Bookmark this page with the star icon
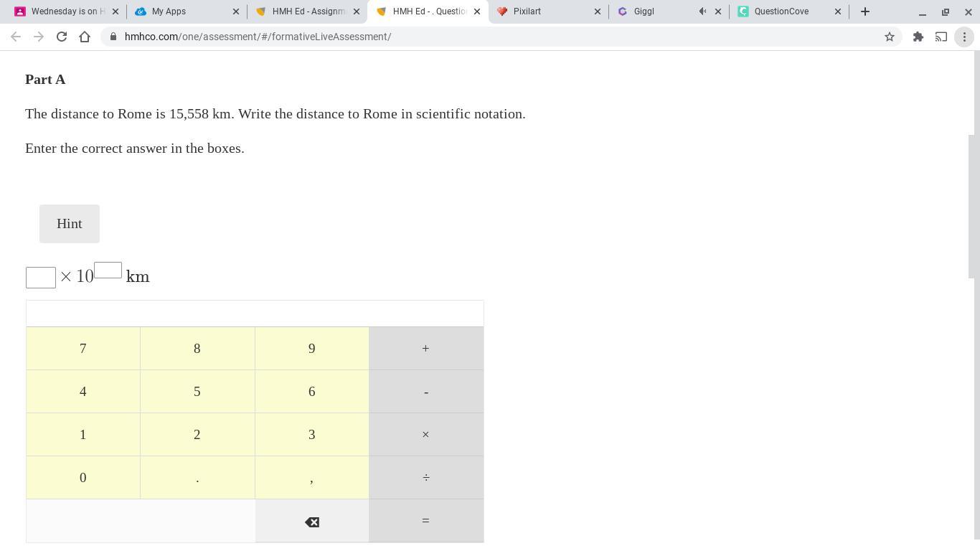980x551 pixels. [x=890, y=37]
